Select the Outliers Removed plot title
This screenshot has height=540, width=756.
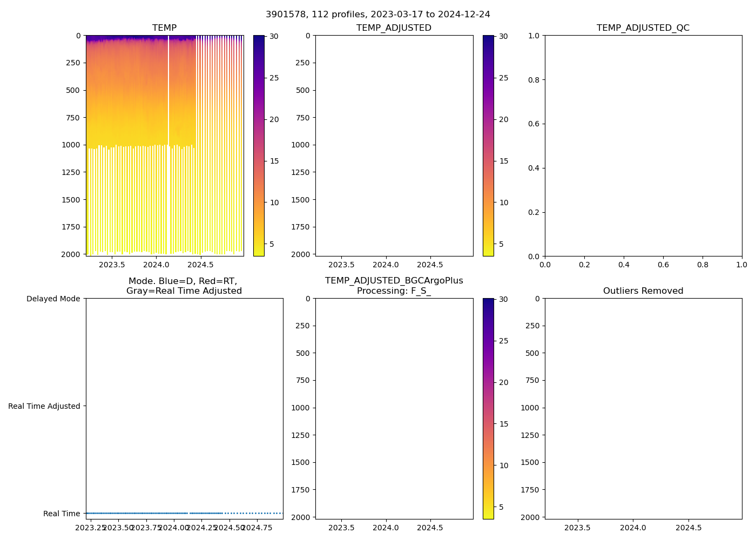coord(643,291)
